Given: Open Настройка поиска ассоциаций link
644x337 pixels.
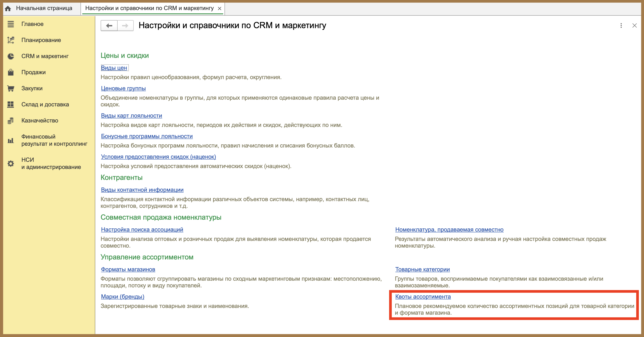Looking at the screenshot, I should (x=142, y=230).
